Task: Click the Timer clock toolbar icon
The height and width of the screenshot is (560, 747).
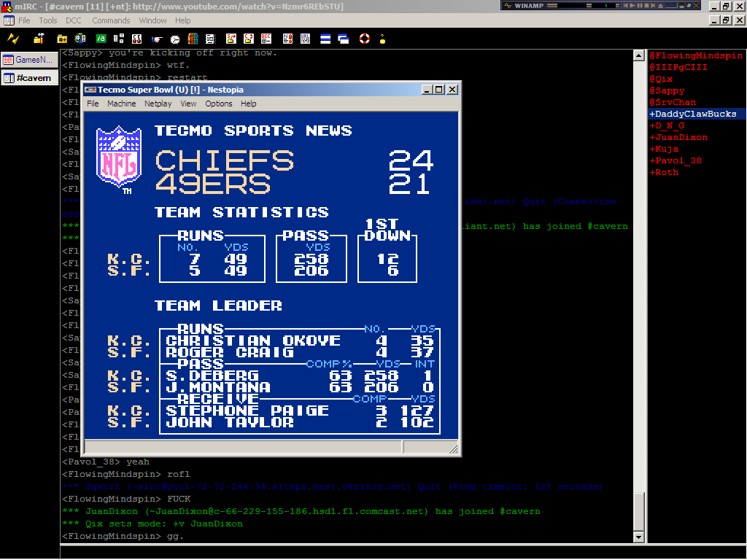Action: pos(175,39)
